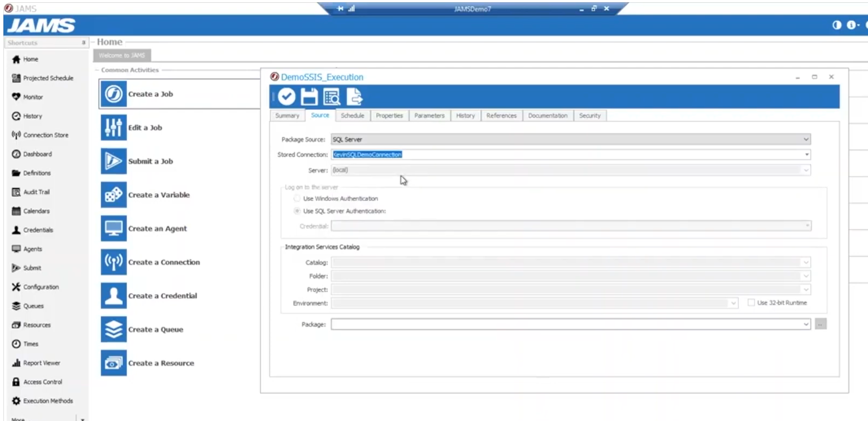
Task: Open Report Viewer shortcut
Action: (x=36, y=363)
